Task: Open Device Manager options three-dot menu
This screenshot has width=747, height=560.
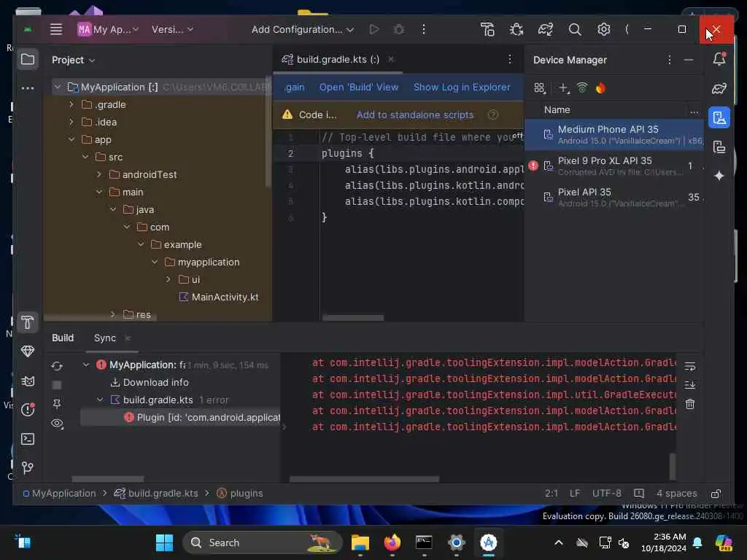Action: tap(670, 60)
